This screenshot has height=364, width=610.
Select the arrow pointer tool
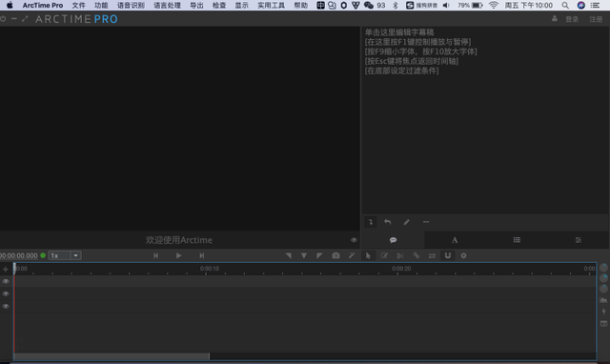click(368, 255)
